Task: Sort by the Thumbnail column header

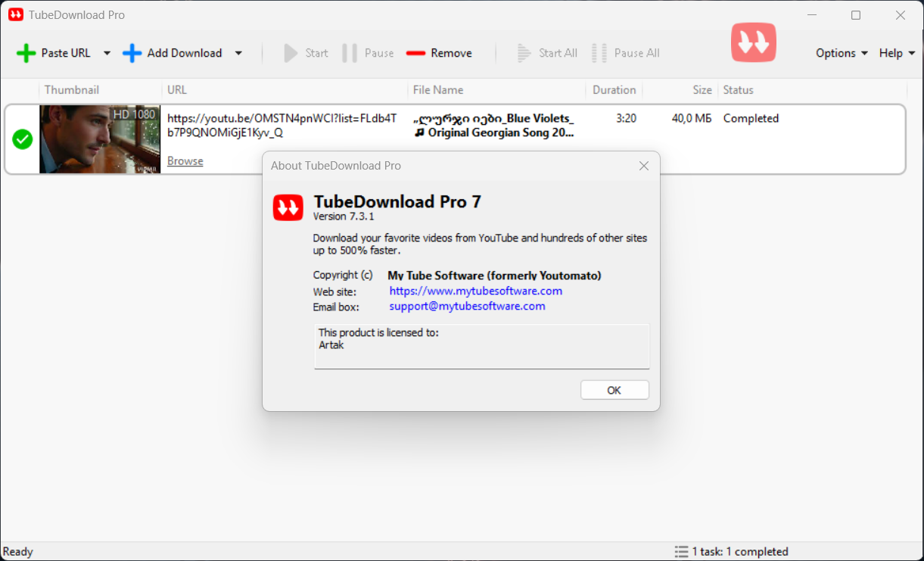Action: 72,89
